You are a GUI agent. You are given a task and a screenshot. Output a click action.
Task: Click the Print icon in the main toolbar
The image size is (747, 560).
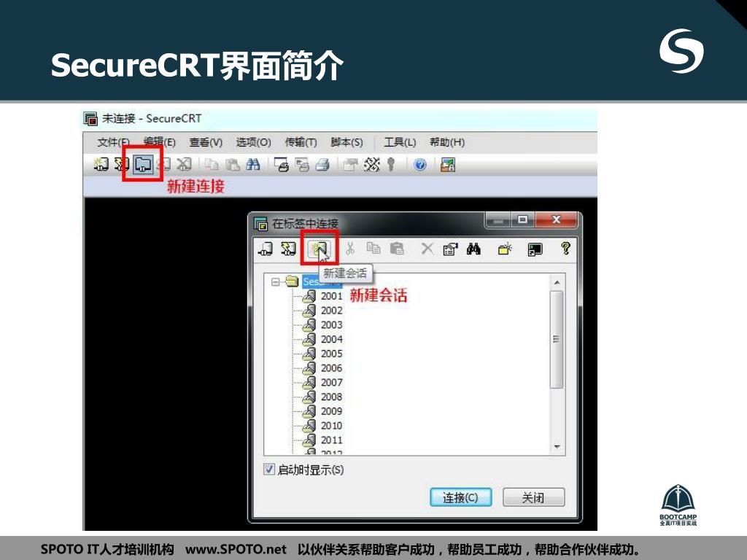point(322,165)
